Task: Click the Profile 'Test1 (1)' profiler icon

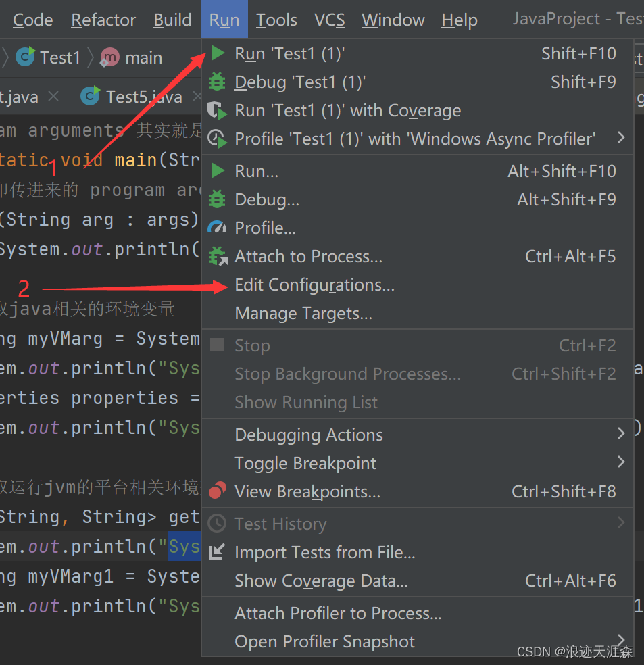Action: coord(218,139)
